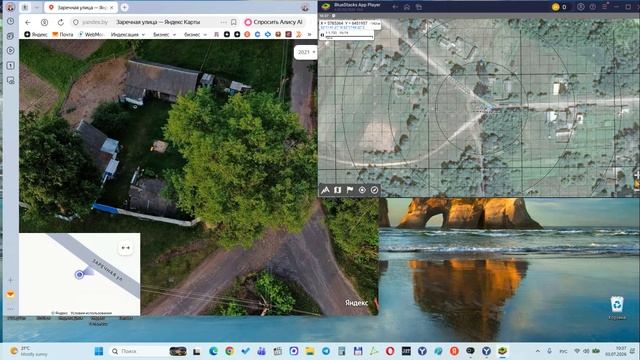640x360 pixels.
Task: Expand the minimap with the arrows button
Action: [125, 248]
